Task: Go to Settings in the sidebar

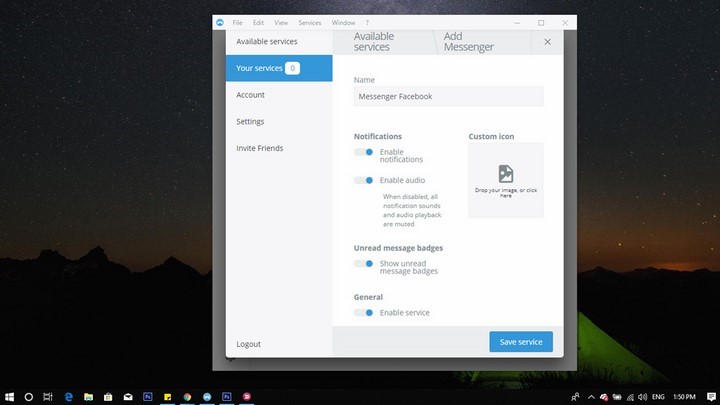Action: click(250, 122)
